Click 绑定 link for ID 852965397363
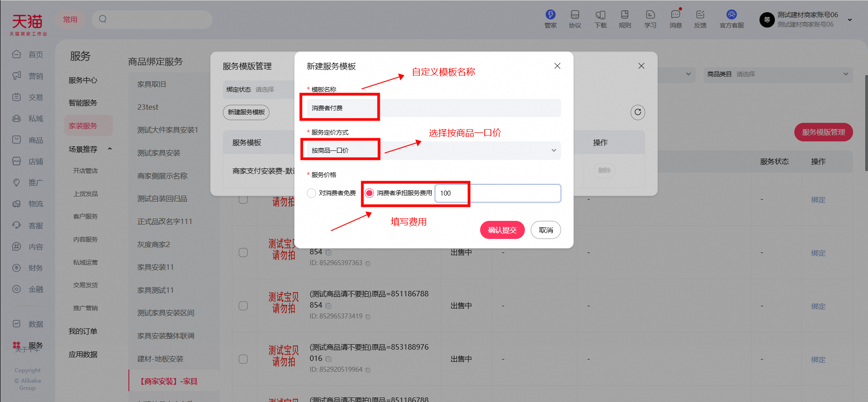 tap(818, 253)
